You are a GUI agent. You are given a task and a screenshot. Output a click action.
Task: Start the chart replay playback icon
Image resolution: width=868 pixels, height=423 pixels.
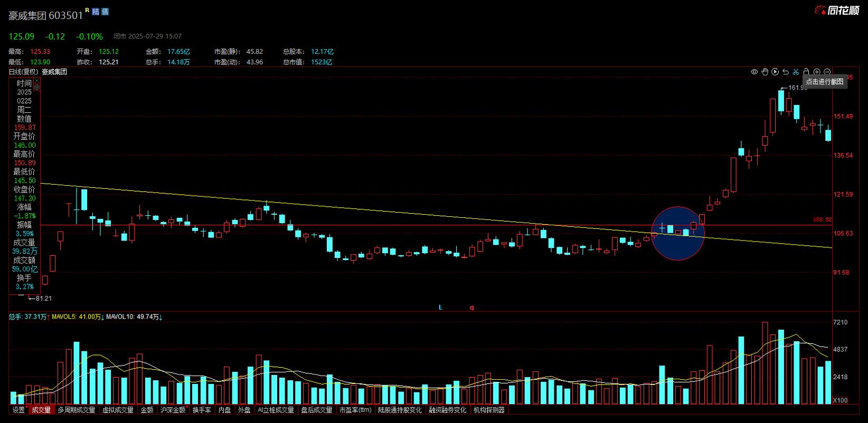pos(775,72)
